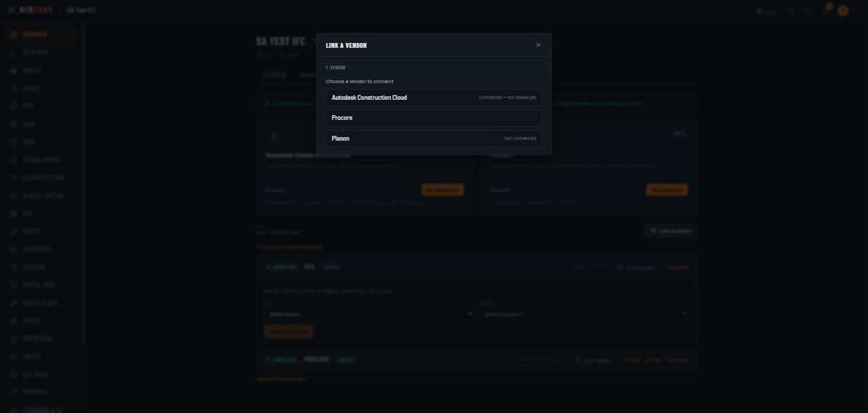Click the 'SA TEST IFC' page heading
The image size is (868, 413).
coord(280,42)
